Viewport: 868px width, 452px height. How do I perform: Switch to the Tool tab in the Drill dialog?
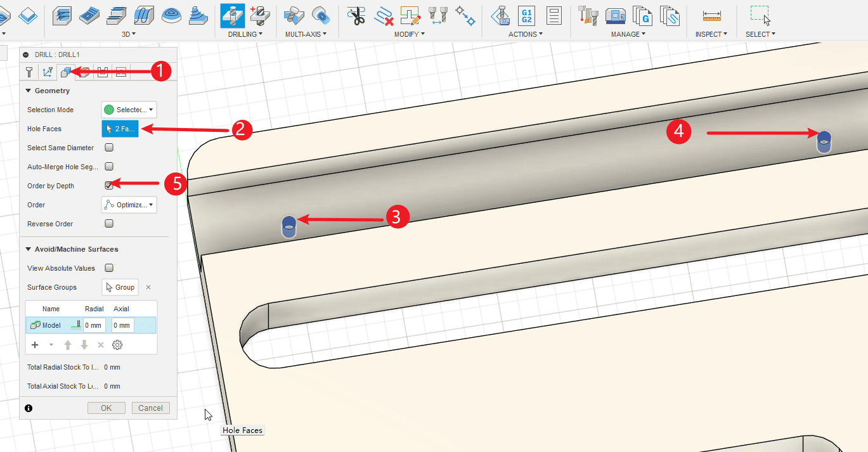(29, 72)
